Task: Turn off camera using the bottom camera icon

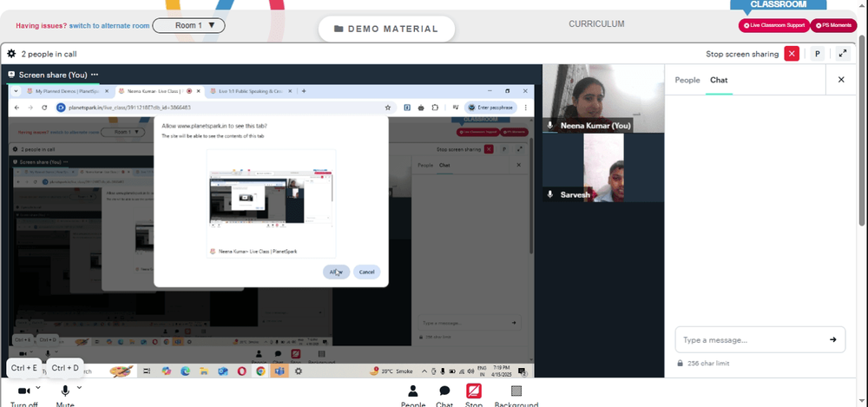Action: coord(23,391)
